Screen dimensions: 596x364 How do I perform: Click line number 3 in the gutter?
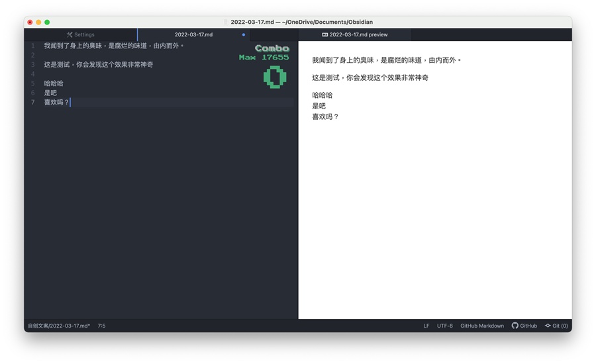click(x=32, y=65)
